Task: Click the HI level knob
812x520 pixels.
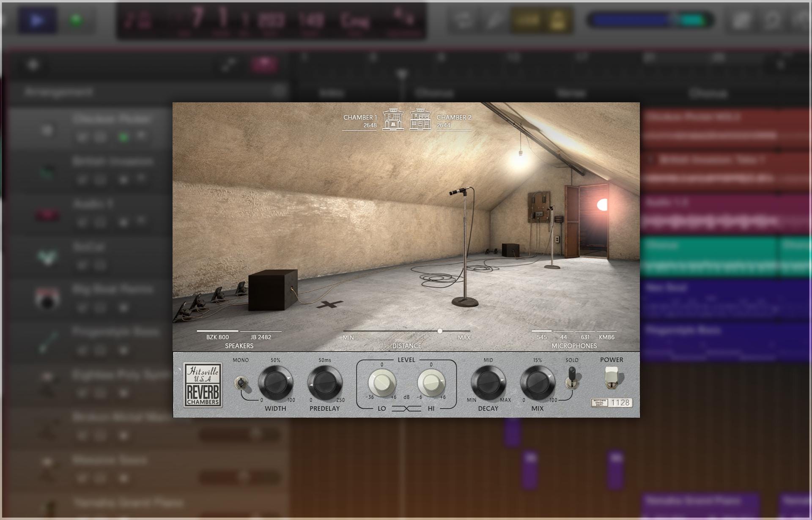Action: [x=431, y=383]
